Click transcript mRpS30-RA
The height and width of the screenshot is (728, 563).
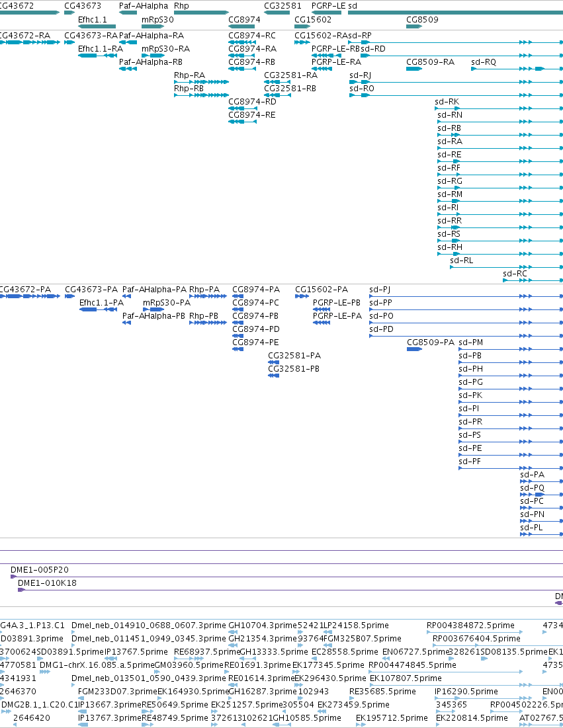165,49
